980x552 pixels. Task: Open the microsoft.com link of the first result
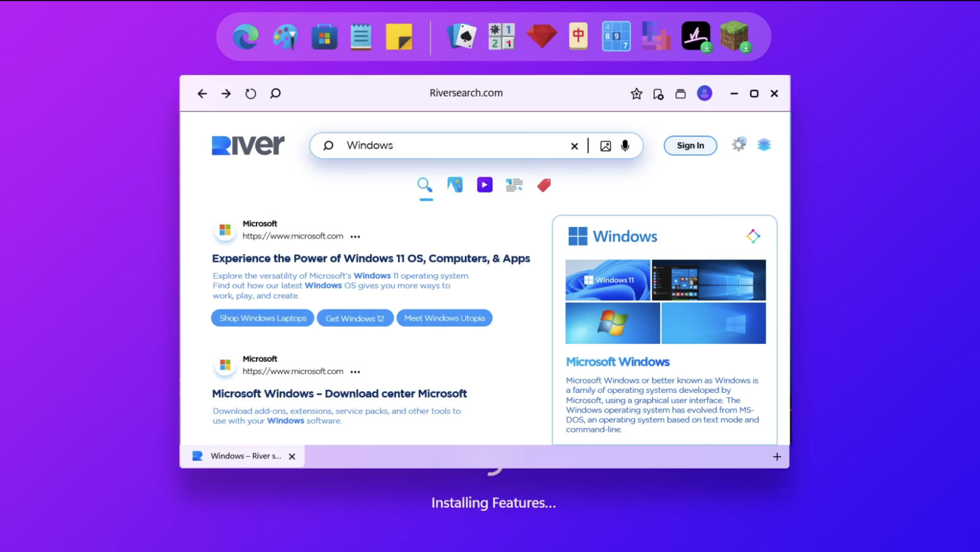point(293,236)
